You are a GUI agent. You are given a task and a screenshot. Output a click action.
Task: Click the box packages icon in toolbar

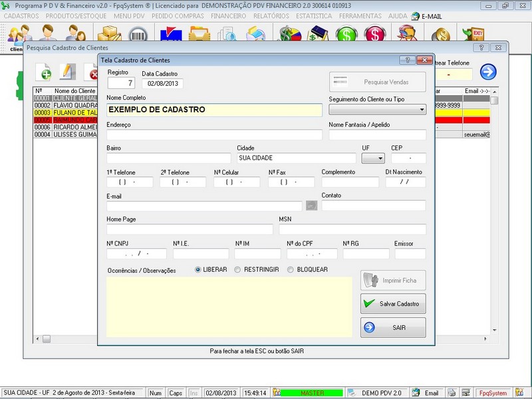point(110,36)
